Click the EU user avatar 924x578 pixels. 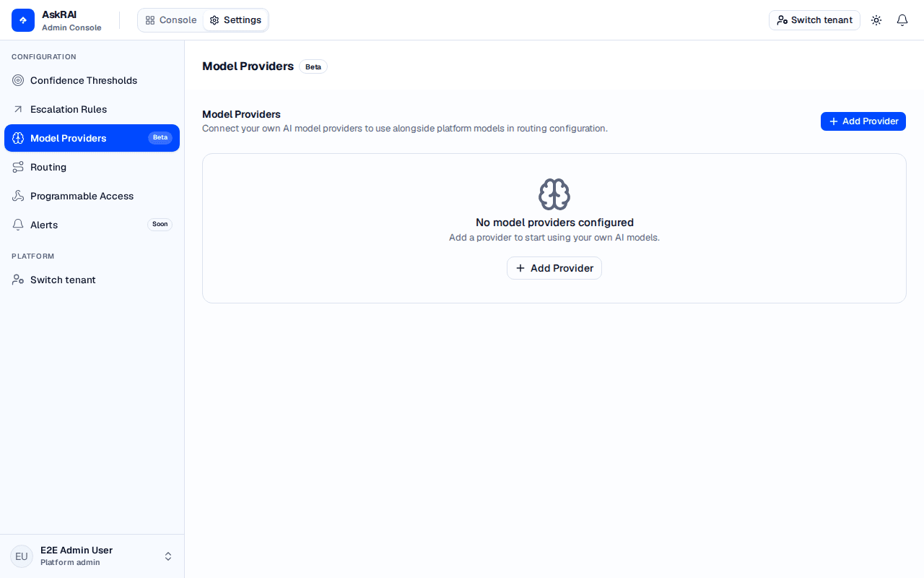(22, 556)
